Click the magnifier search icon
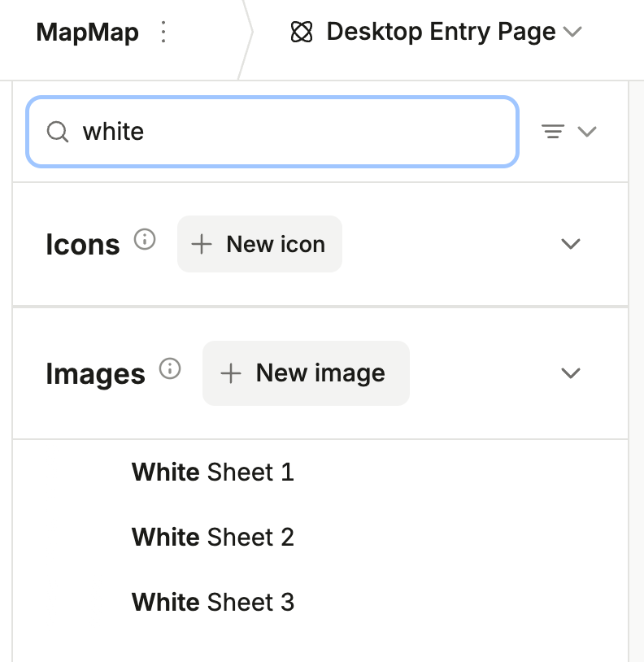Screen dimensions: 644x662 tap(58, 132)
